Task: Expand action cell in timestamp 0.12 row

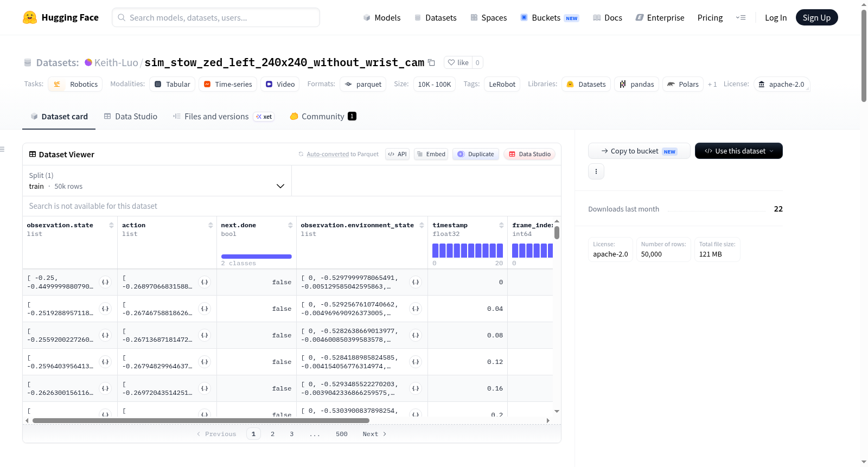Action: (x=205, y=362)
